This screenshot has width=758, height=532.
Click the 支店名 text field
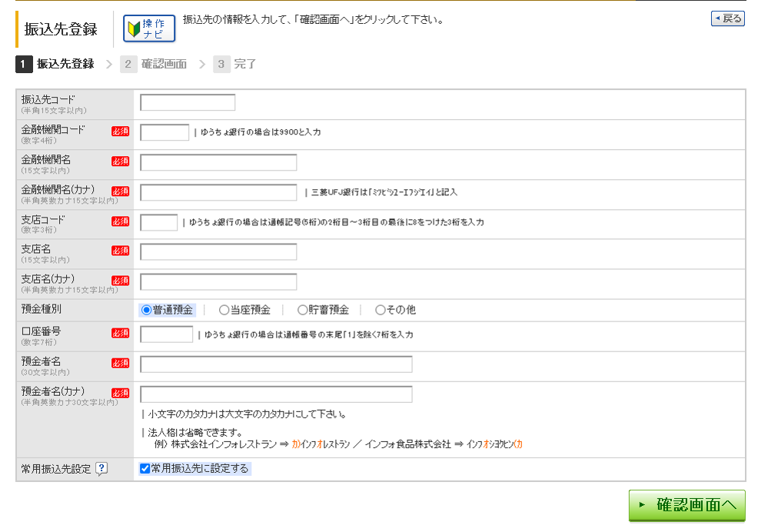218,252
